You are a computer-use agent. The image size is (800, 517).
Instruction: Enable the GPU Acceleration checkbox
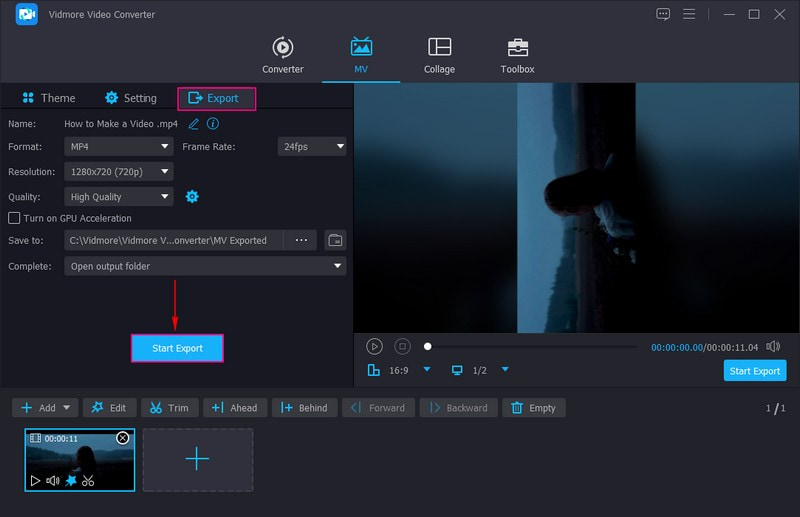pos(14,218)
